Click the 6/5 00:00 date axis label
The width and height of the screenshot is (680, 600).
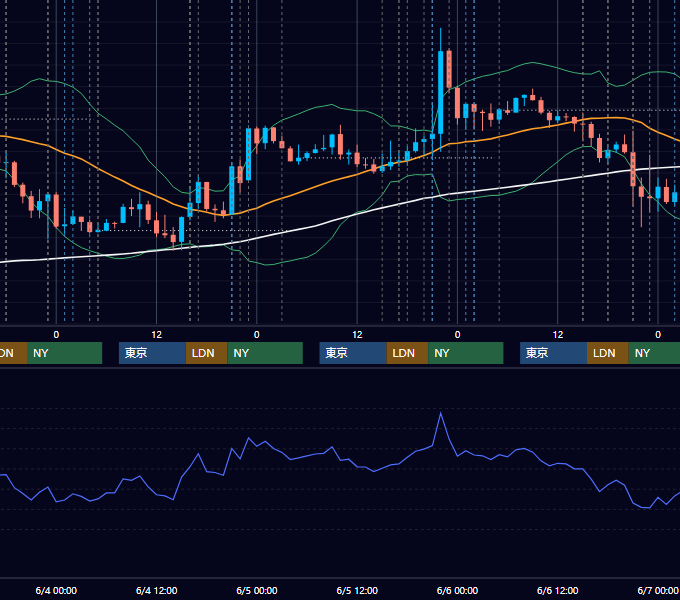[x=257, y=590]
